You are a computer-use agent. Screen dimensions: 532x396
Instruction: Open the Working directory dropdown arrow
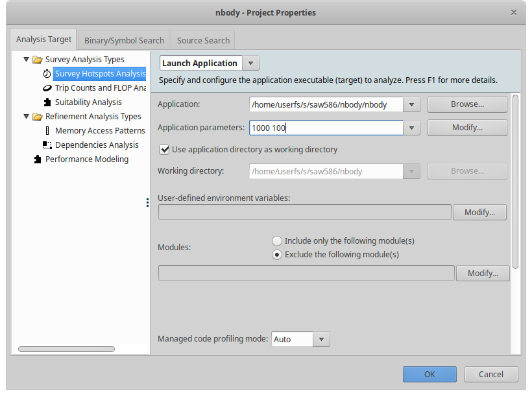411,171
